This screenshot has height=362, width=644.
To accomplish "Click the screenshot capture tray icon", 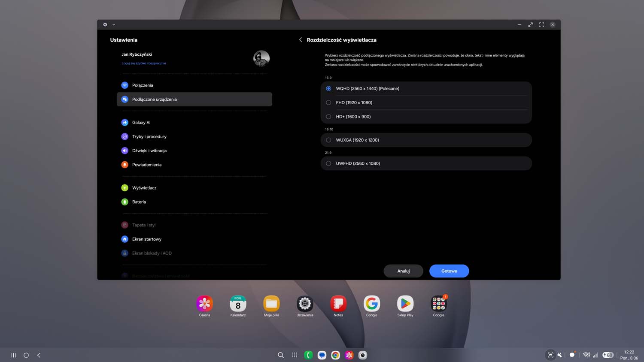I will point(550,355).
